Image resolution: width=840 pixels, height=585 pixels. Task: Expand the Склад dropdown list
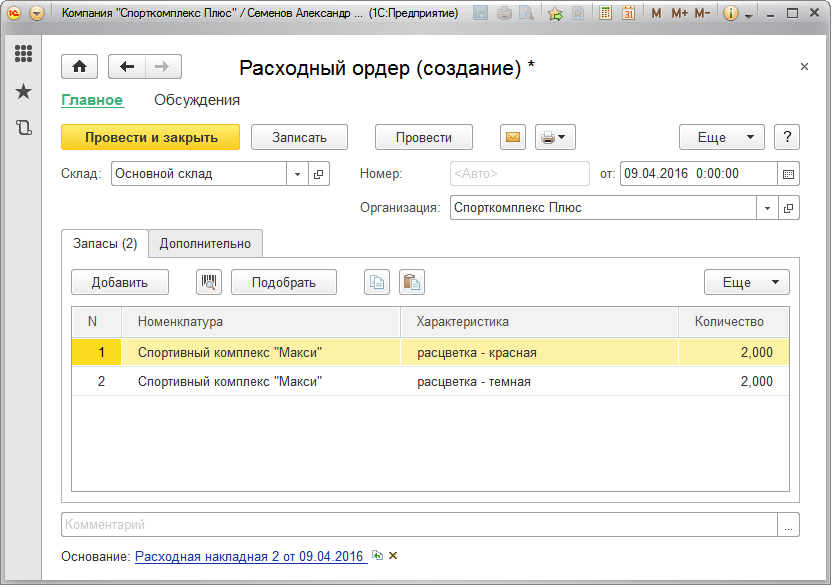click(297, 174)
